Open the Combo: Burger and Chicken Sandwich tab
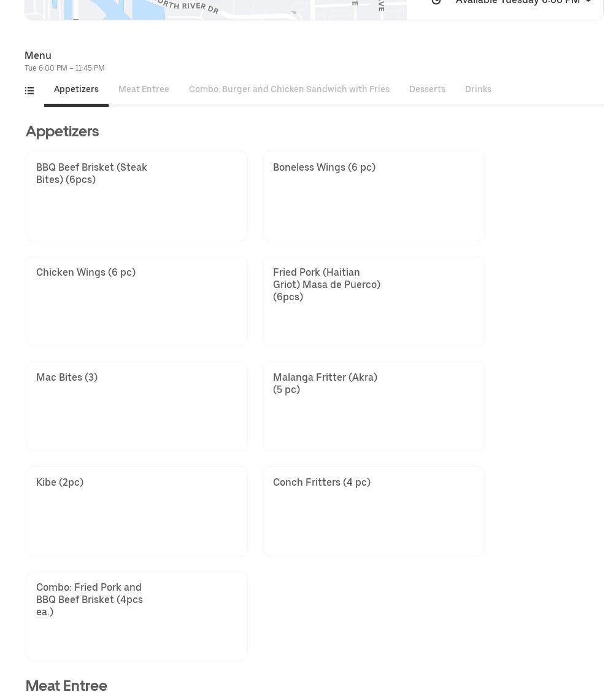 (289, 90)
